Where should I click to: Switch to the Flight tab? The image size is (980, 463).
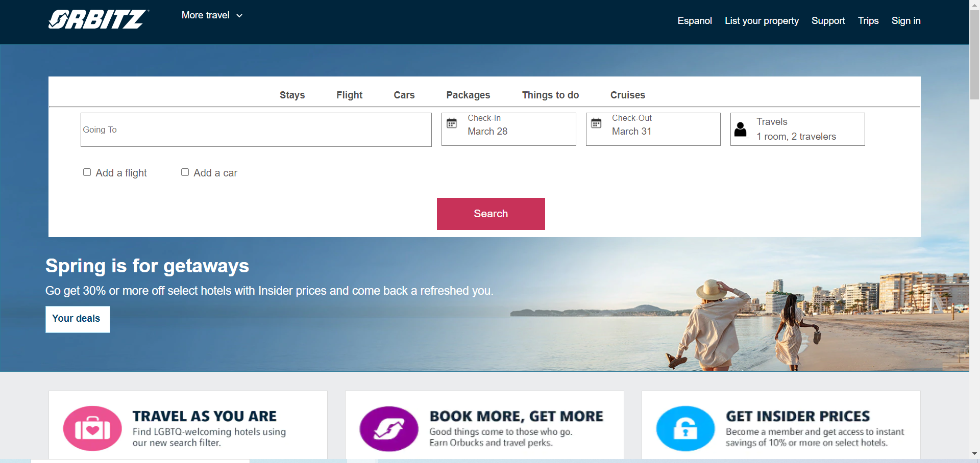[350, 95]
